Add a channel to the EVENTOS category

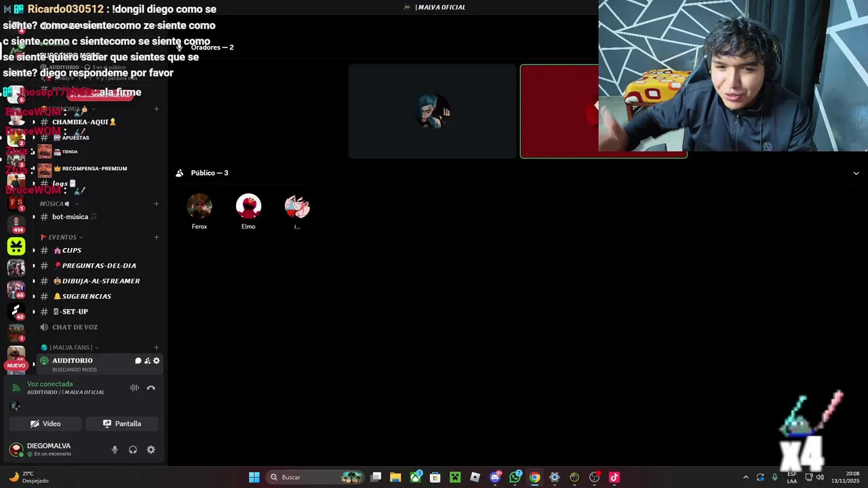(157, 237)
